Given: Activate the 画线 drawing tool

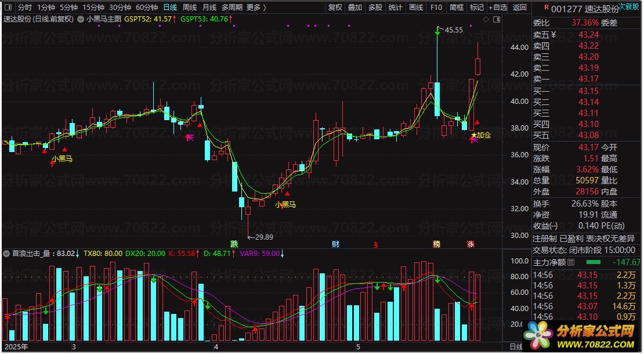Looking at the screenshot, I should point(416,7).
